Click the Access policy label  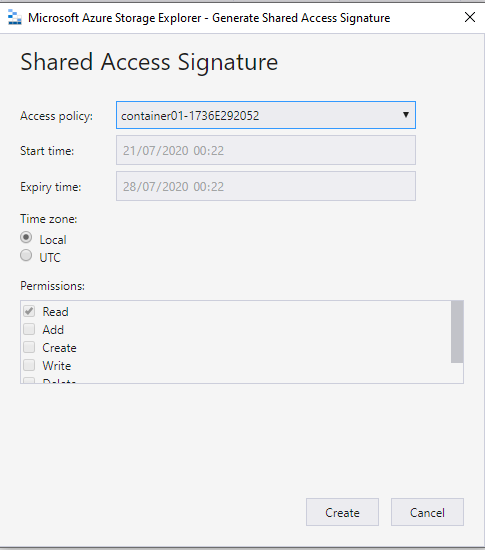coord(56,116)
